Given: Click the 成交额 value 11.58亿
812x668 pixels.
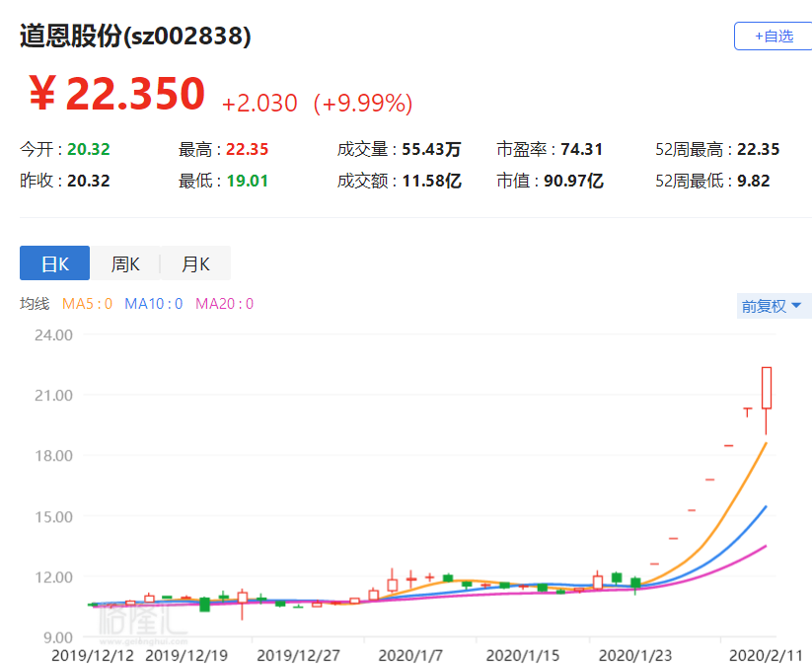Looking at the screenshot, I should pos(431,181).
